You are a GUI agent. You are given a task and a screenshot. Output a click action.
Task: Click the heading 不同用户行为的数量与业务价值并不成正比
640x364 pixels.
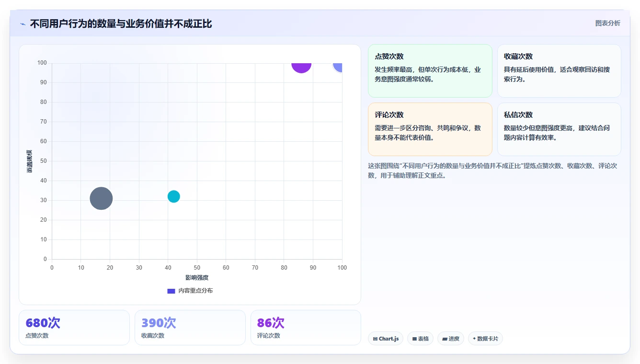point(121,23)
